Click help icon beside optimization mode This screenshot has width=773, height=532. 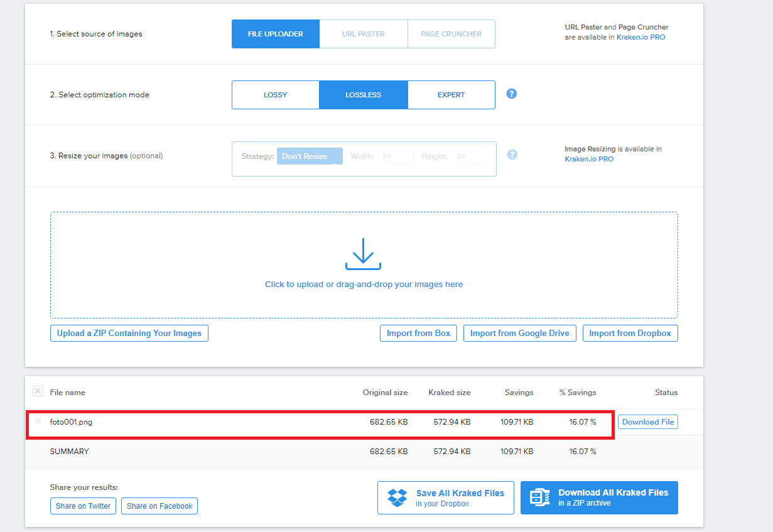pyautogui.click(x=511, y=94)
